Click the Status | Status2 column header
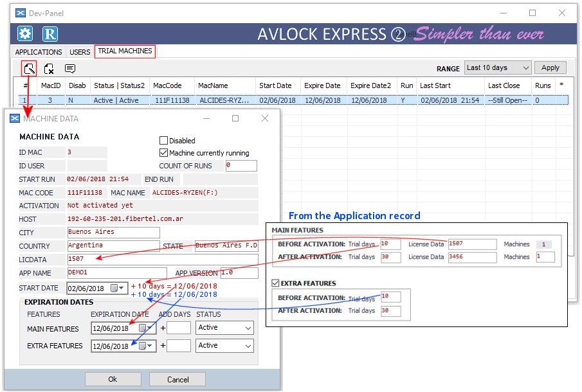 point(119,85)
